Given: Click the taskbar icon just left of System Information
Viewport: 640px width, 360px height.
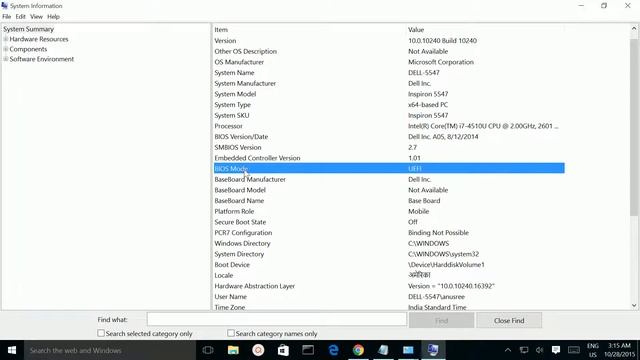Looking at the screenshot, I should (408, 350).
